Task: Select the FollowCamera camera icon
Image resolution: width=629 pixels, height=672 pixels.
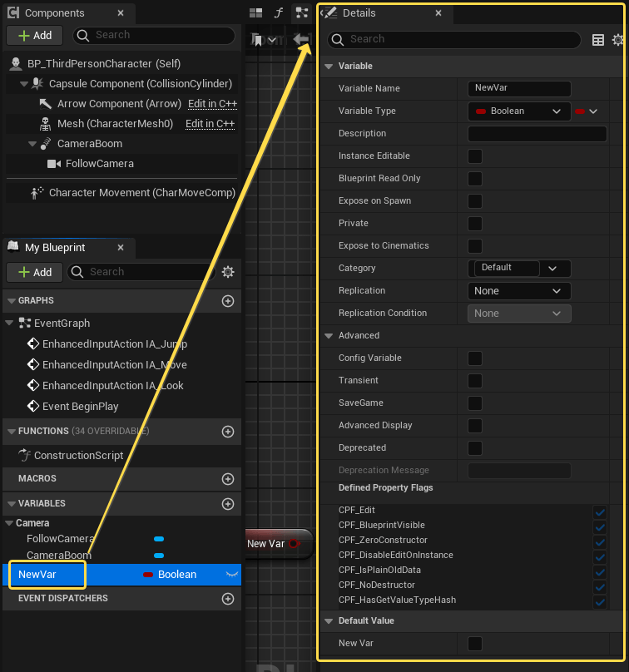Action: pyautogui.click(x=53, y=164)
